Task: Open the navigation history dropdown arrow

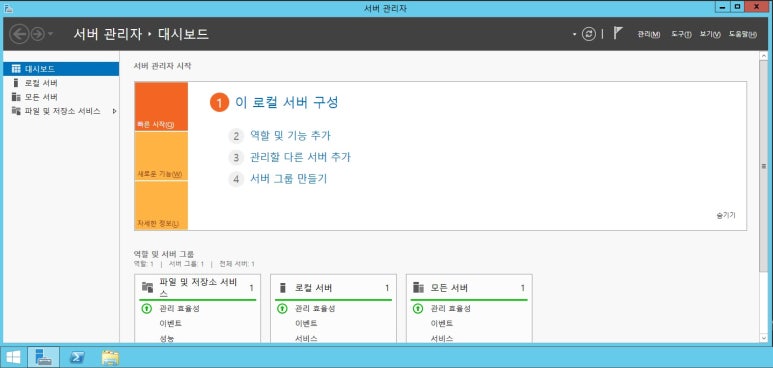Action: (x=50, y=35)
